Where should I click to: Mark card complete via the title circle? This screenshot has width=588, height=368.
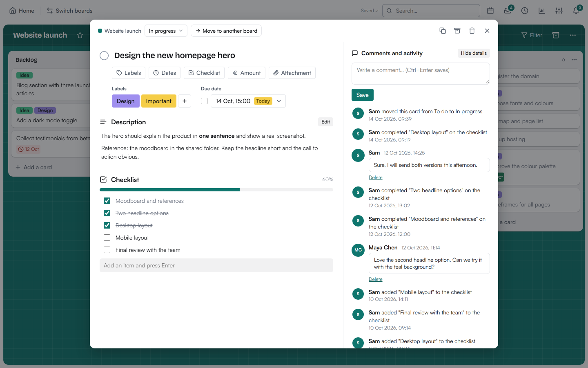[104, 56]
